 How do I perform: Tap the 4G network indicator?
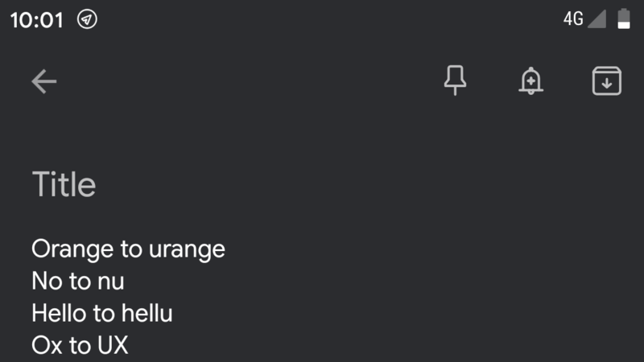tap(573, 19)
